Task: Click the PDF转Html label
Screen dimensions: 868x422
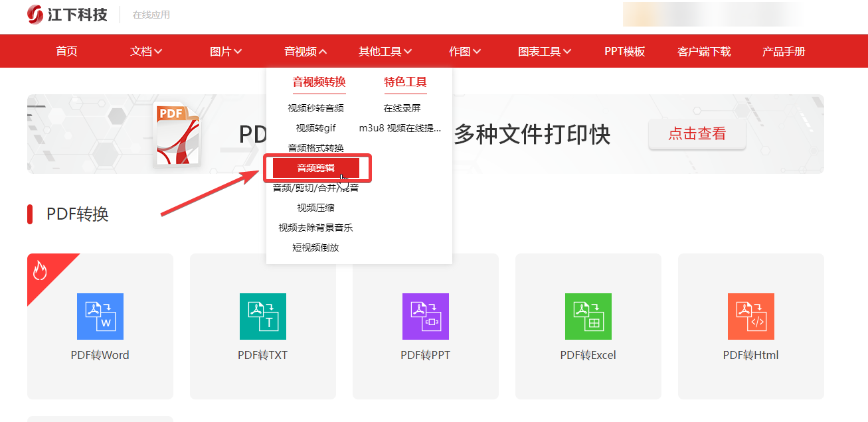Action: pyautogui.click(x=751, y=355)
